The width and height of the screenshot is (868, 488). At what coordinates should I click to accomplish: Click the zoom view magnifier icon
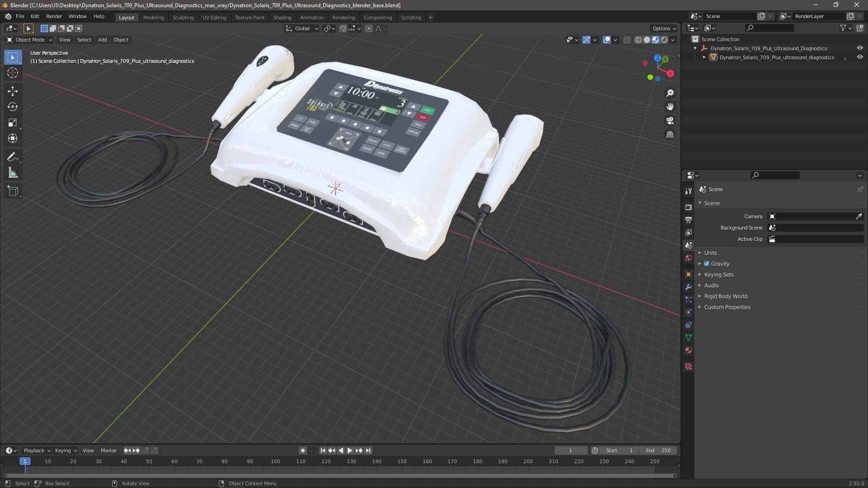coord(670,93)
